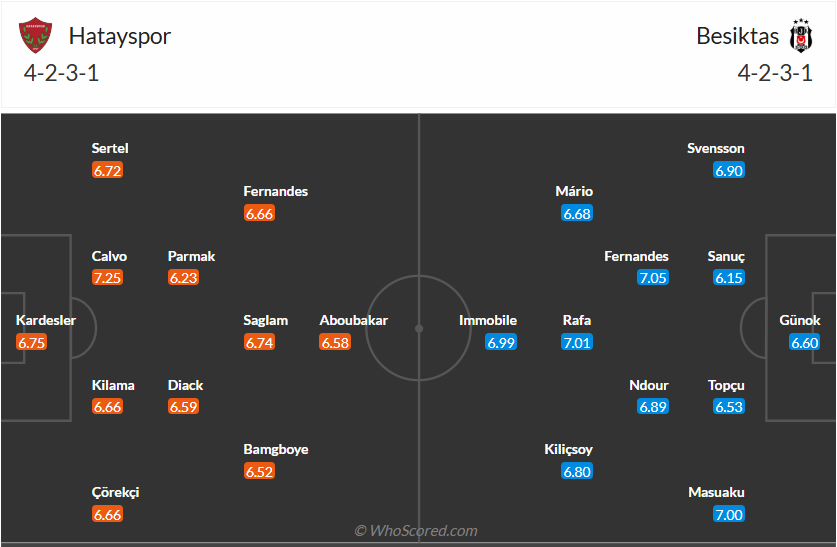Select the player Bamgboye
The image size is (837, 547).
(276, 449)
